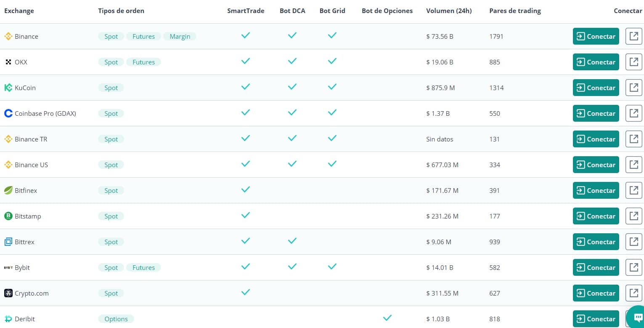Image resolution: width=644 pixels, height=328 pixels.
Task: Click the Pares de trading column header
Action: click(515, 11)
